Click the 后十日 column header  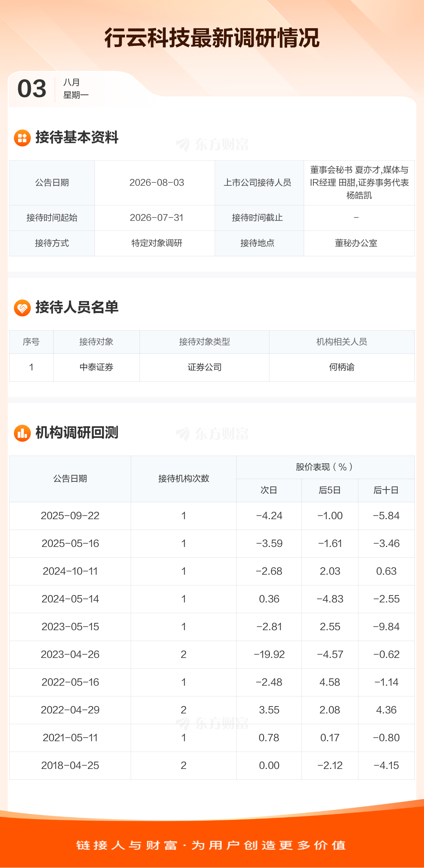pos(386,490)
